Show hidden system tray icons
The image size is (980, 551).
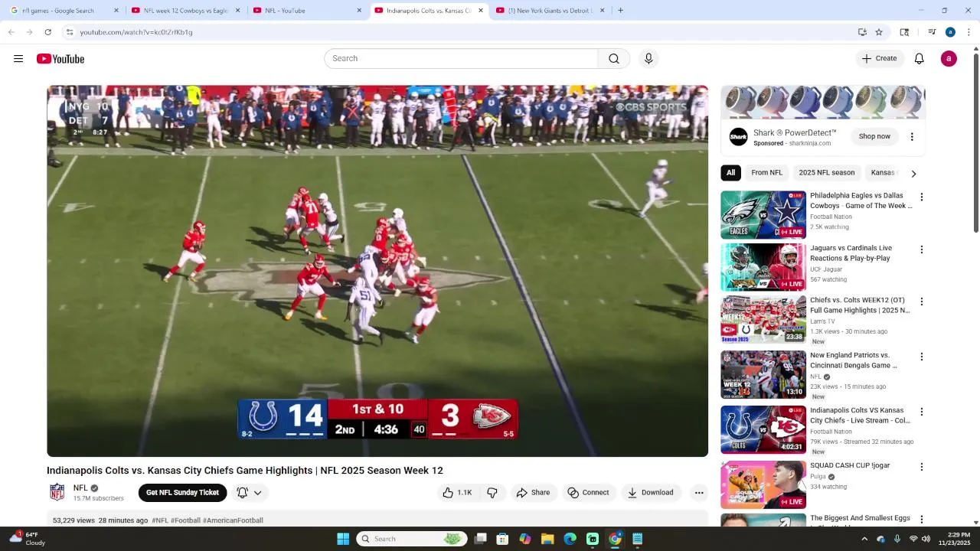864,539
